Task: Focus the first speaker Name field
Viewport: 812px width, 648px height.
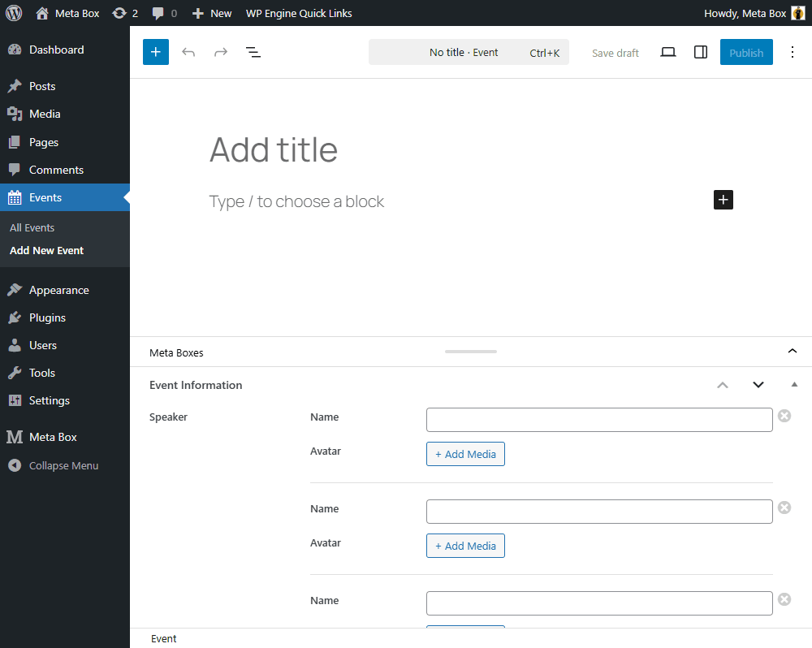Action: coord(599,420)
